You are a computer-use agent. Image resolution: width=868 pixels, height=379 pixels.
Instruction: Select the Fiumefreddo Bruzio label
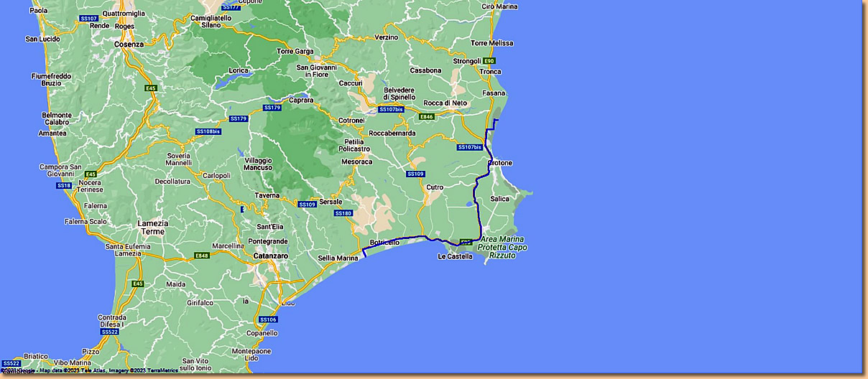pyautogui.click(x=51, y=80)
